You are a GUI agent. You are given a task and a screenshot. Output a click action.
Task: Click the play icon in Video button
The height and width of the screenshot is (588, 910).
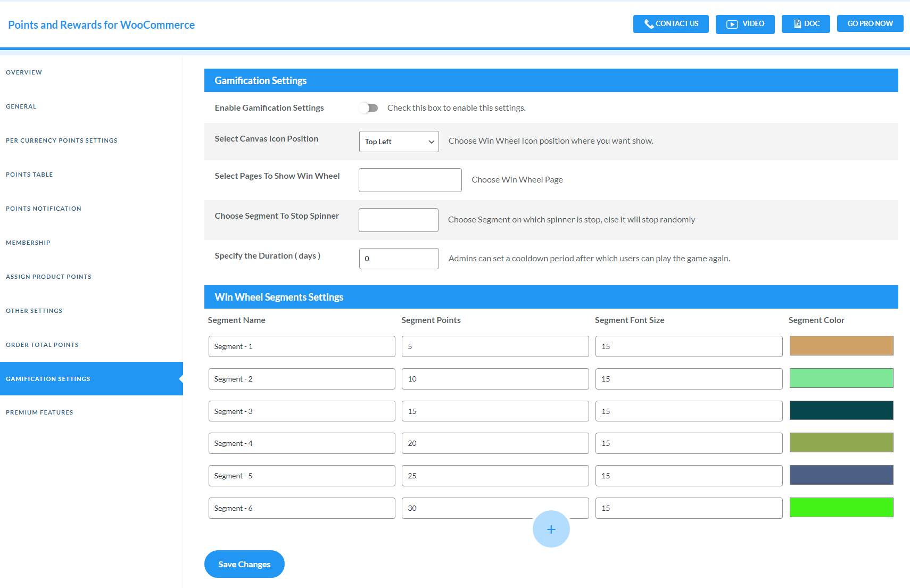coord(732,24)
